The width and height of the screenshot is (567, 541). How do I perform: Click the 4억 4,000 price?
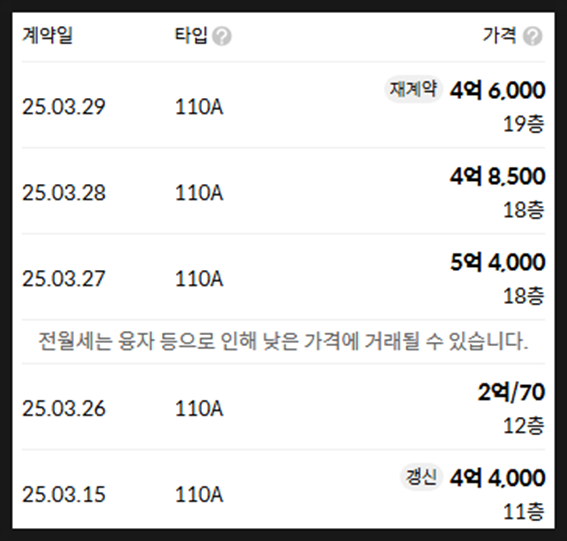coord(498,478)
